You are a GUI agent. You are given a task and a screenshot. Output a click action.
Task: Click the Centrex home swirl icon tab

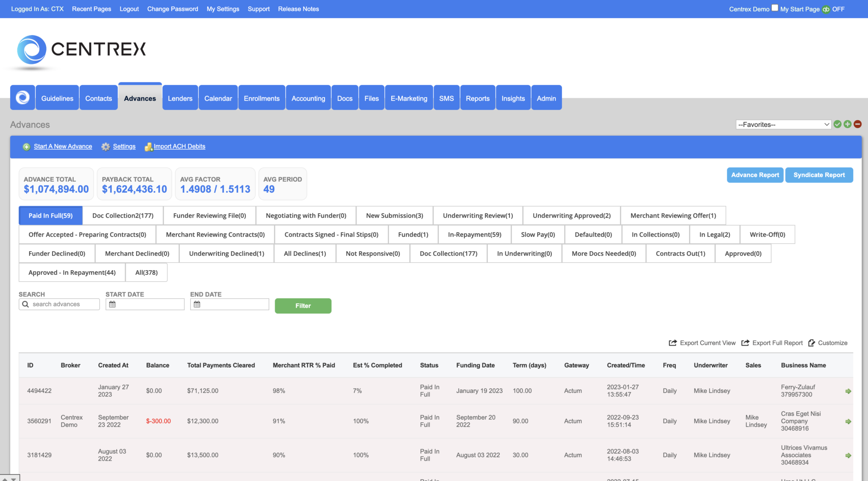tap(22, 98)
